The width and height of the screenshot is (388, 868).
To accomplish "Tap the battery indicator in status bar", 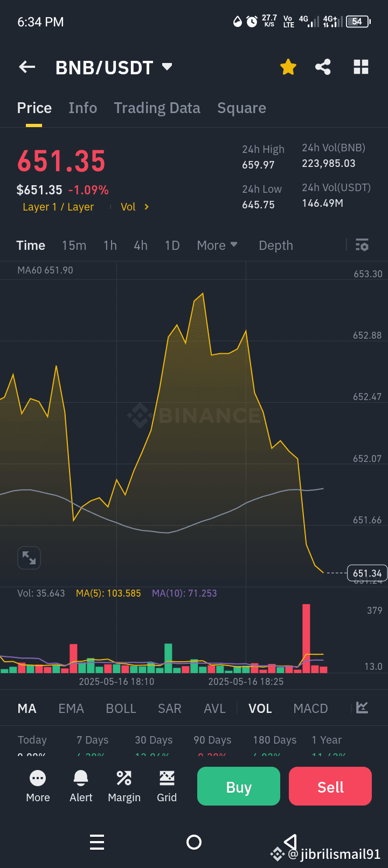I will [x=358, y=22].
